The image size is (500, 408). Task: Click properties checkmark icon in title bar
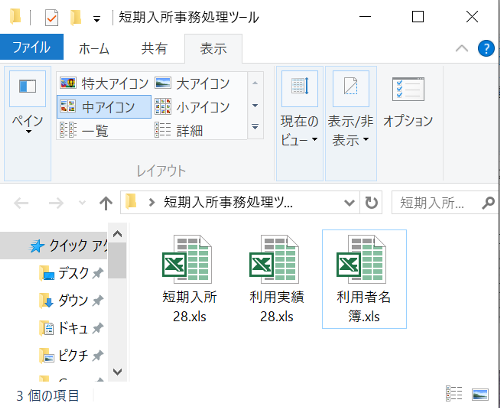pyautogui.click(x=51, y=17)
